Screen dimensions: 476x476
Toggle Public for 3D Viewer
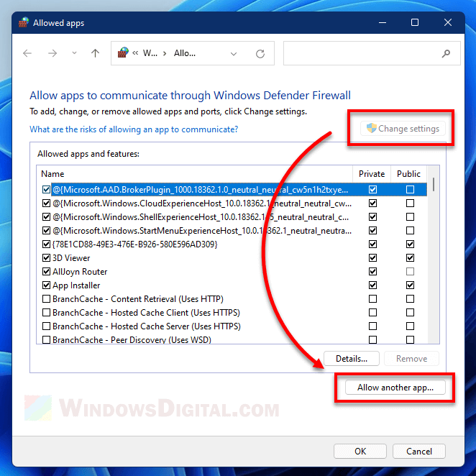pos(410,258)
